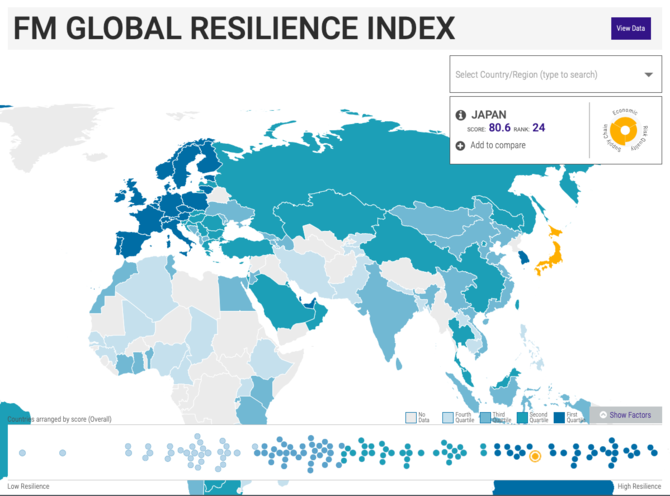Click Japan's orange factor donut chart
This screenshot has height=496, width=670.
[x=625, y=130]
